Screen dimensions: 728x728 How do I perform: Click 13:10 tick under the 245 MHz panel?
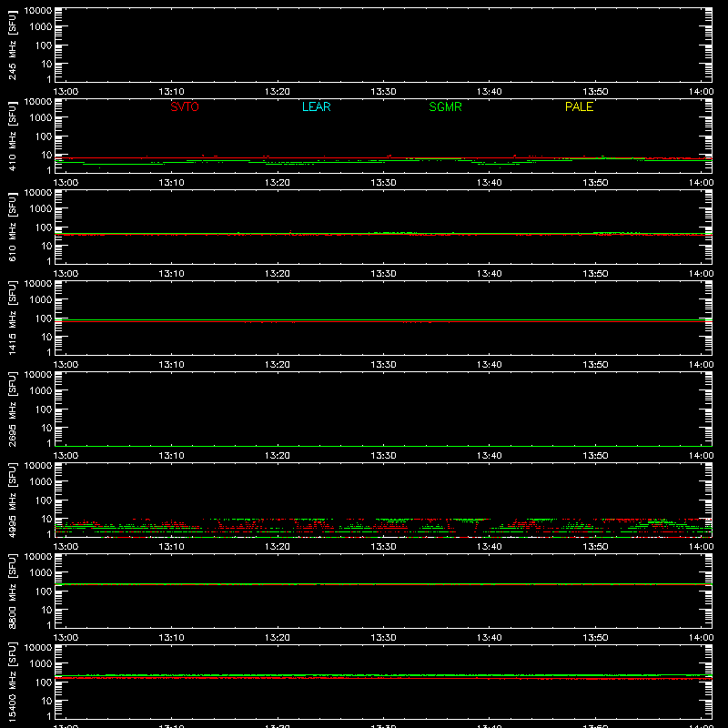coord(171,92)
